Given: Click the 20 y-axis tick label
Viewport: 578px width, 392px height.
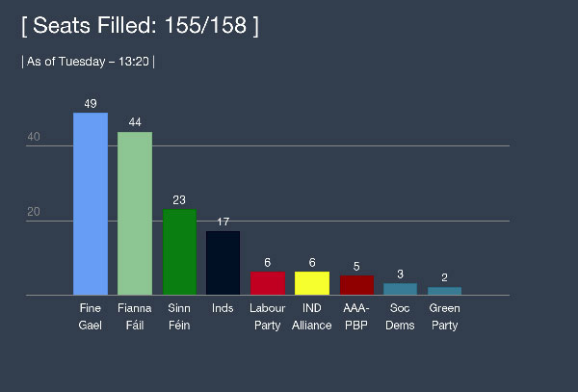Looking at the screenshot, I should coord(34,213).
